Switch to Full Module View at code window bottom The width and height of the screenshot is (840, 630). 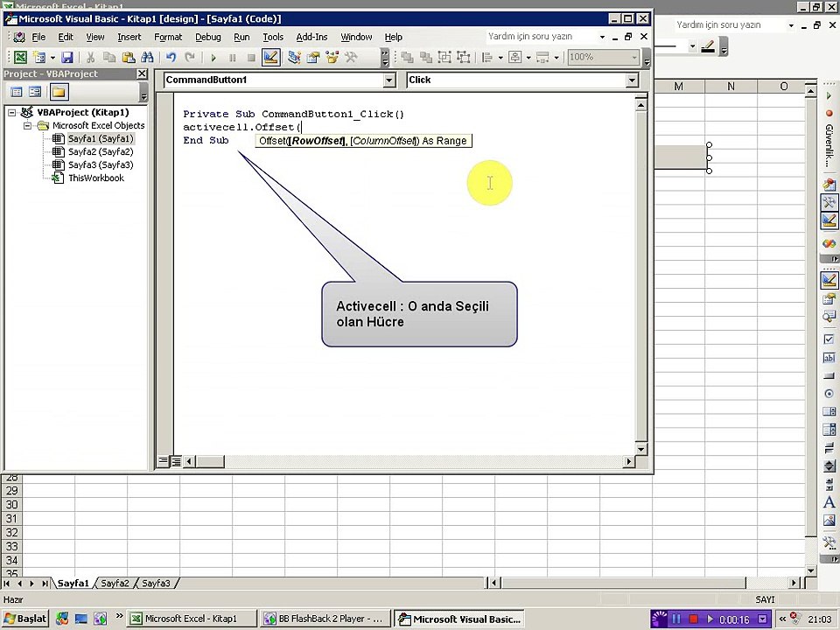pos(176,461)
